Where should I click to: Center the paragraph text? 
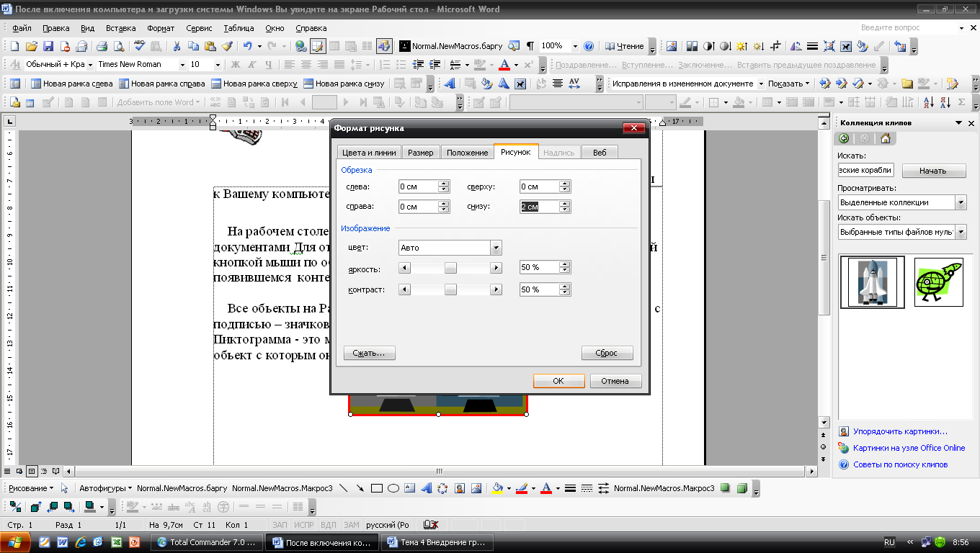(x=306, y=65)
